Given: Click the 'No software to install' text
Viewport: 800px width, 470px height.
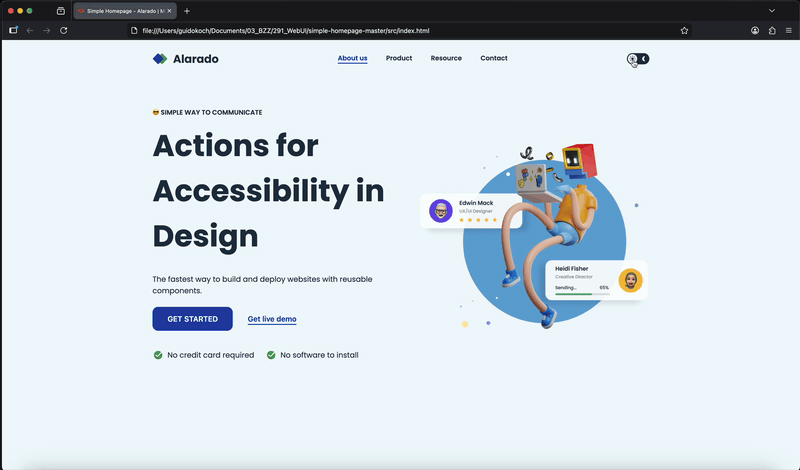Looking at the screenshot, I should point(319,355).
